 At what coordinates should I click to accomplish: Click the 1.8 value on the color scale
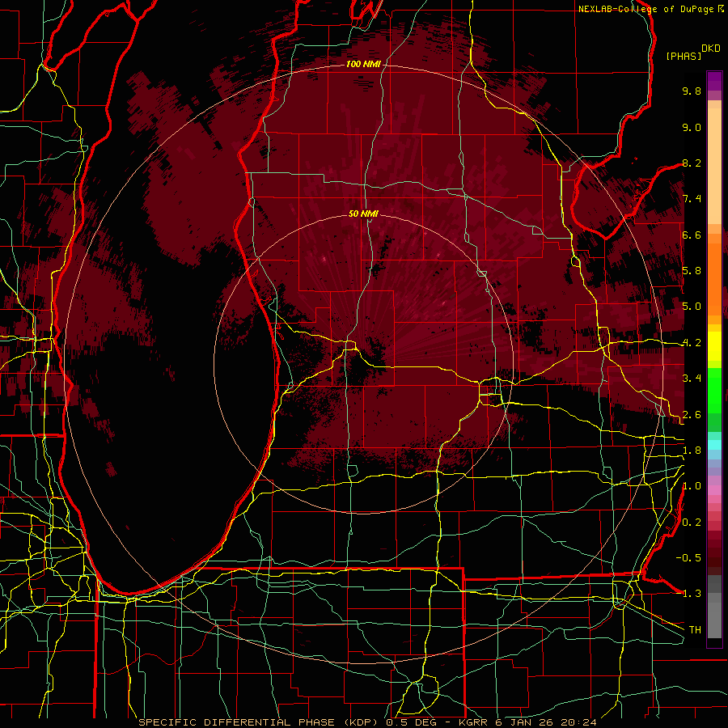(692, 451)
